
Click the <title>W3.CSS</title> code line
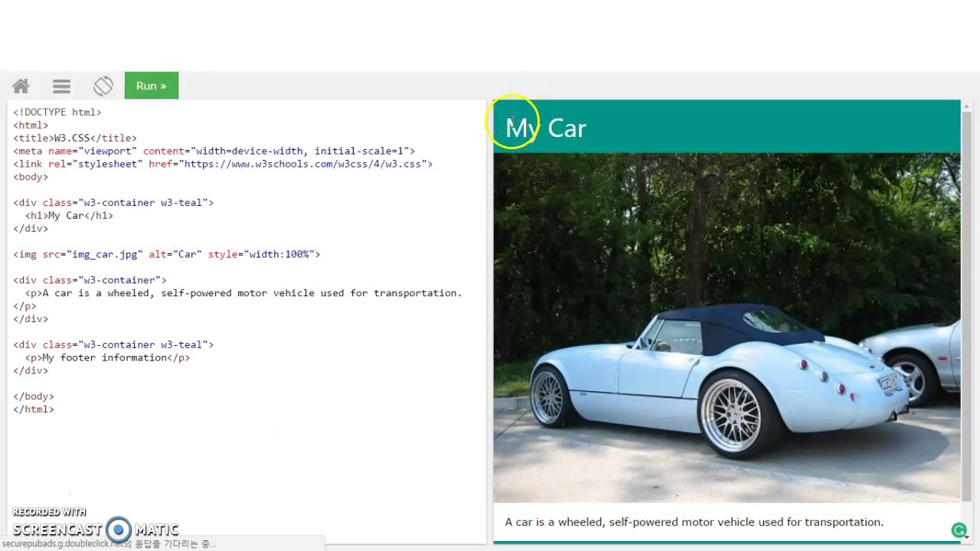75,138
